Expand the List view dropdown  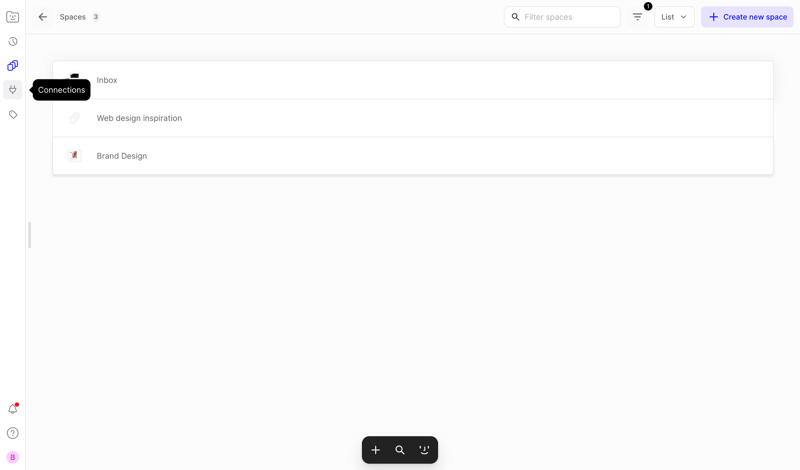(674, 17)
